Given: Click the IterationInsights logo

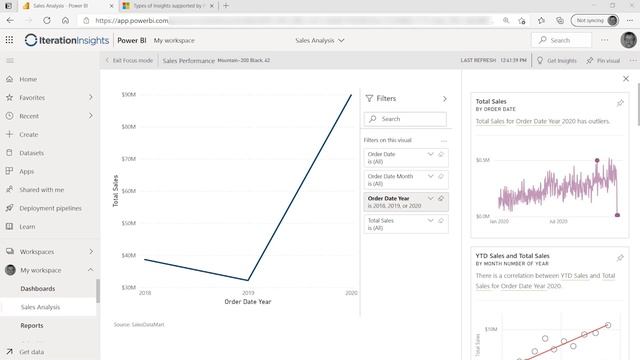Looking at the screenshot, I should coord(67,40).
